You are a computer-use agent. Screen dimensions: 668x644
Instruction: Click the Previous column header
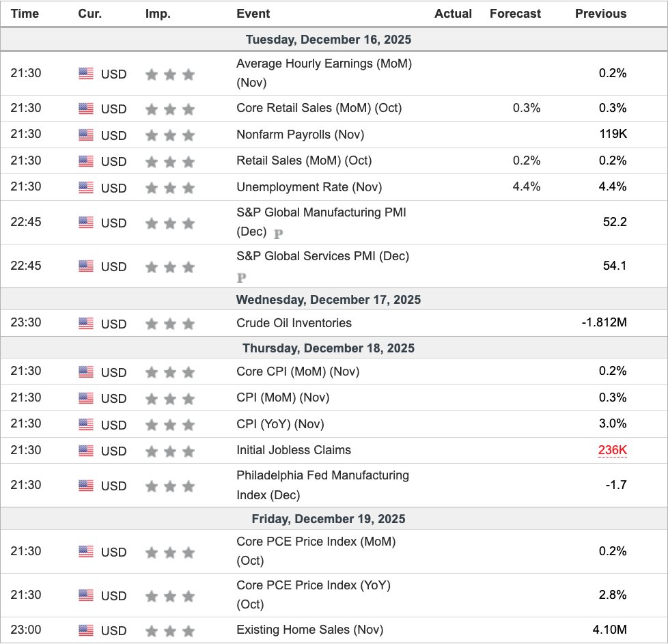point(600,13)
